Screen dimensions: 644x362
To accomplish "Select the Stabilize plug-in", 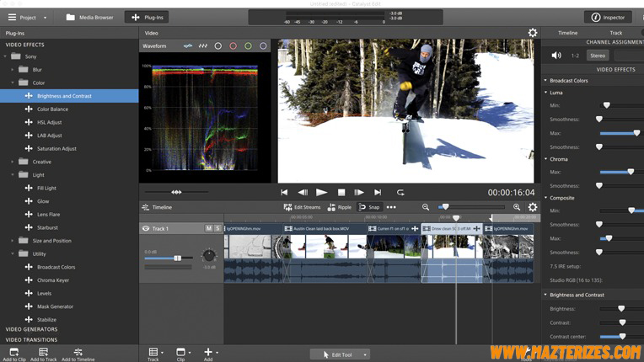I will click(46, 319).
